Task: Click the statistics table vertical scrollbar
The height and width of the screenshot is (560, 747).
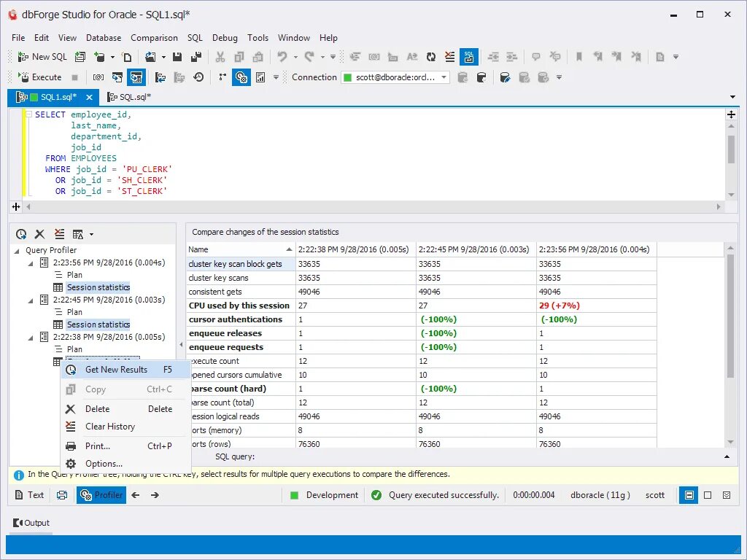Action: coord(731,316)
